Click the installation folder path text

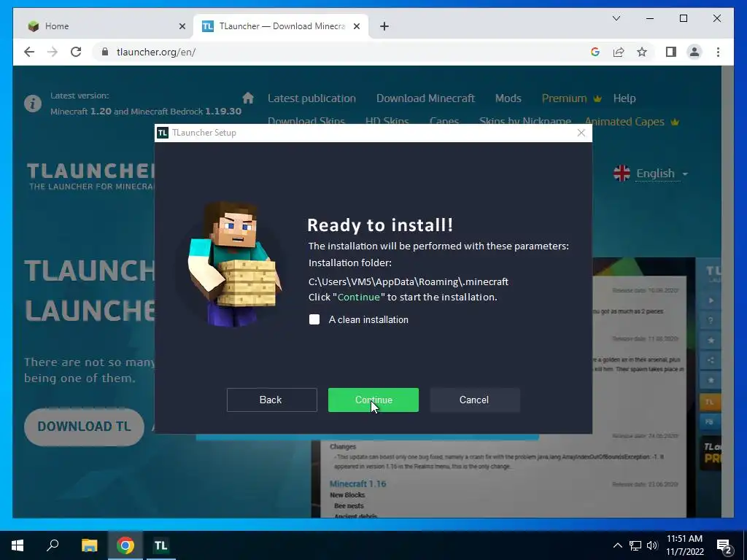pyautogui.click(x=409, y=282)
